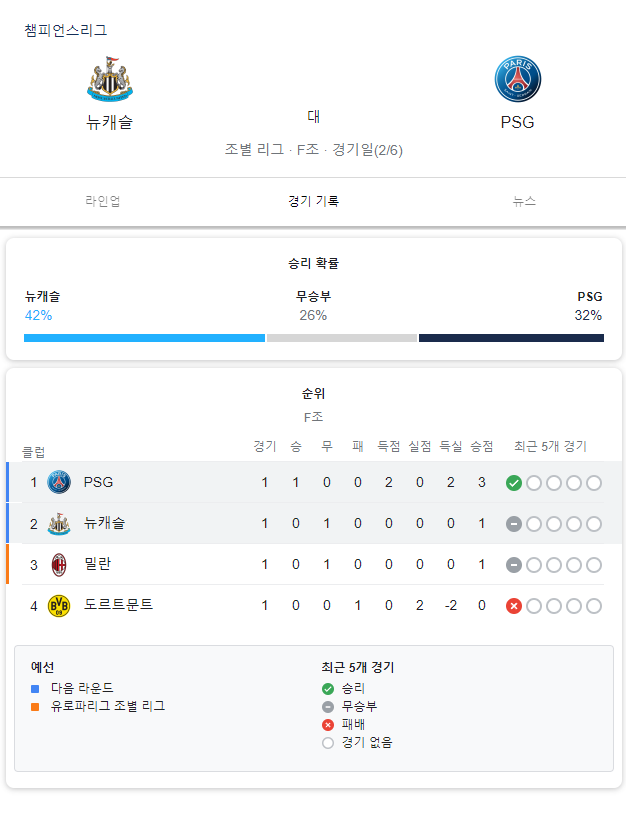Open the 챔피언스리그 competition link
This screenshot has width=626, height=837.
coord(66,30)
